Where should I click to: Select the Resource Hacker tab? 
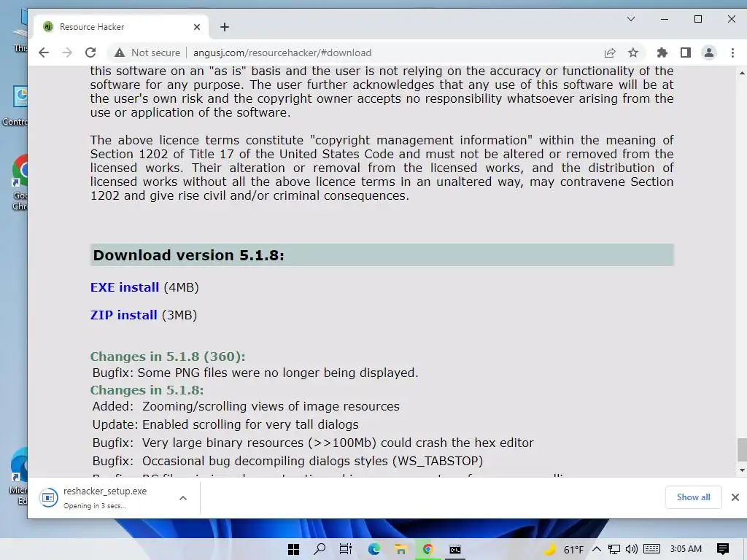pyautogui.click(x=121, y=27)
